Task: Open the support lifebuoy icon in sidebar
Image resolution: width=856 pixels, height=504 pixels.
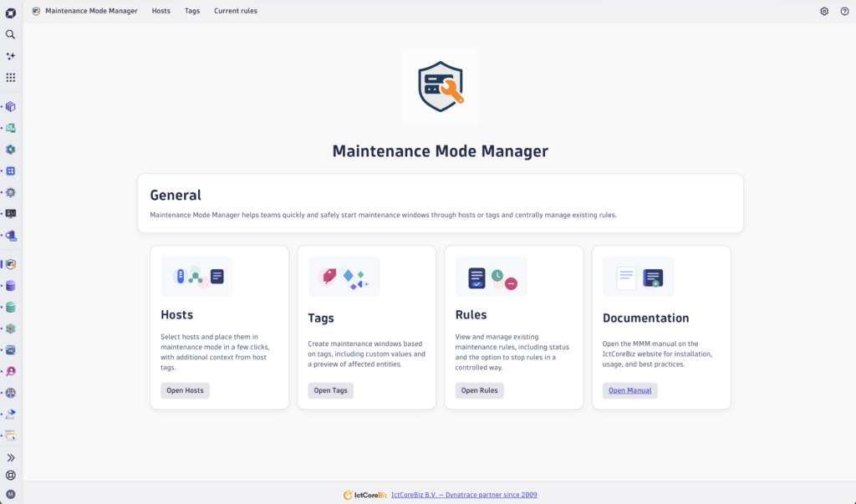Action: pyautogui.click(x=11, y=476)
